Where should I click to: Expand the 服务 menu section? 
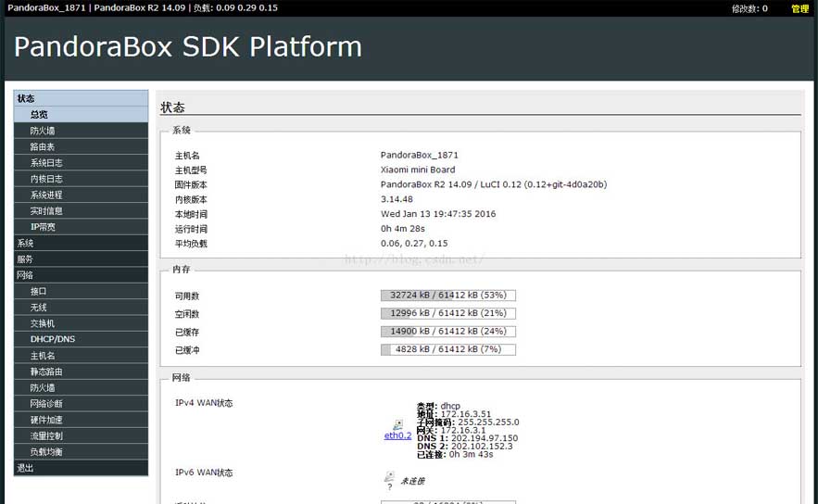click(x=81, y=258)
